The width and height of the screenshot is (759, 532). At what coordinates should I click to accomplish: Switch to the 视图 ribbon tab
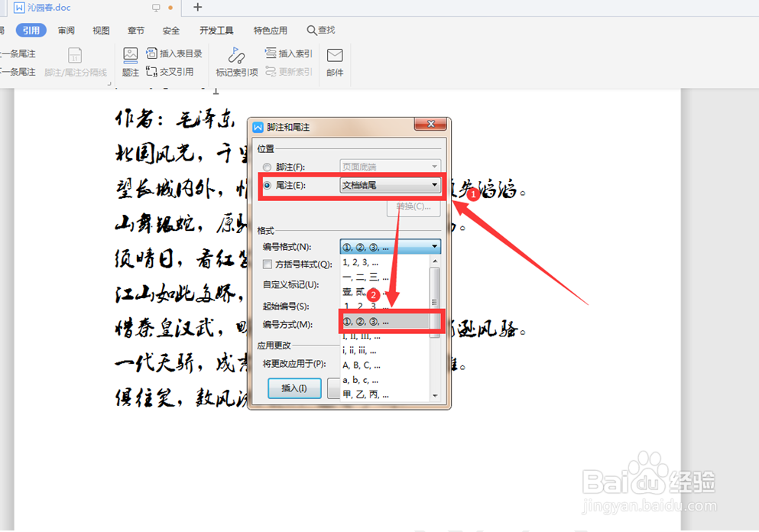101,31
